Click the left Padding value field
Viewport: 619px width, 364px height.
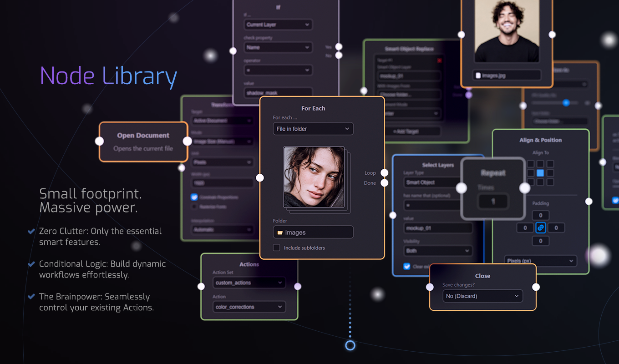pyautogui.click(x=525, y=228)
